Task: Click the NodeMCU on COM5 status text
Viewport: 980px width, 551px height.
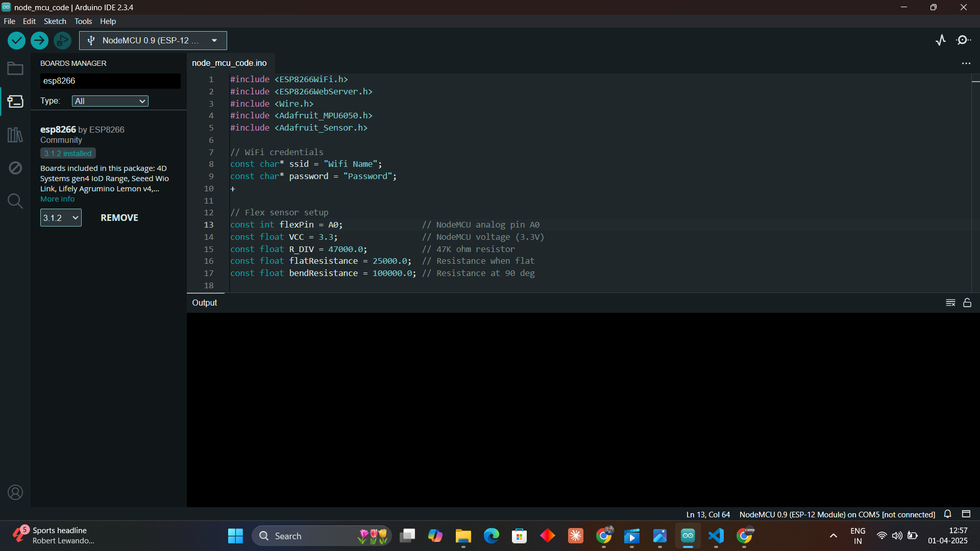Action: pyautogui.click(x=837, y=514)
